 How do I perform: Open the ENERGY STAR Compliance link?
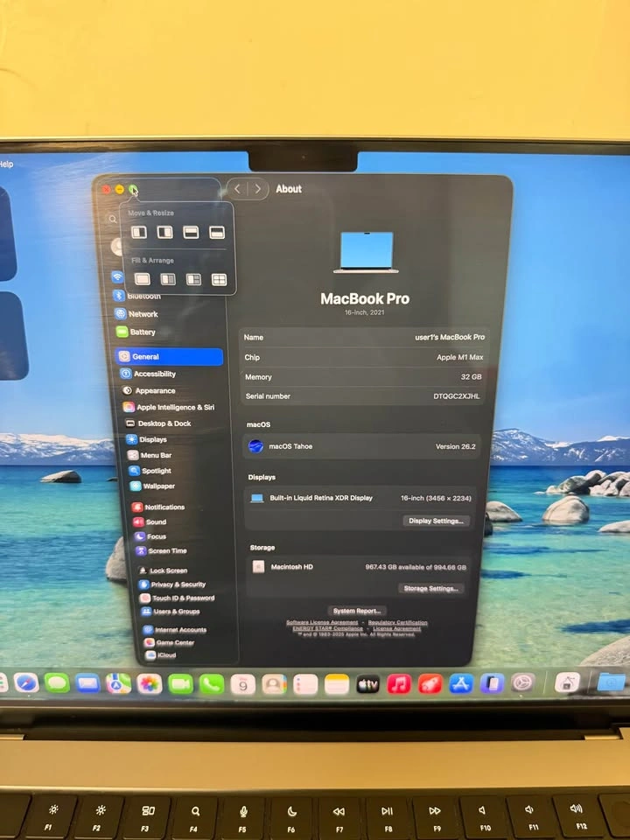point(328,628)
